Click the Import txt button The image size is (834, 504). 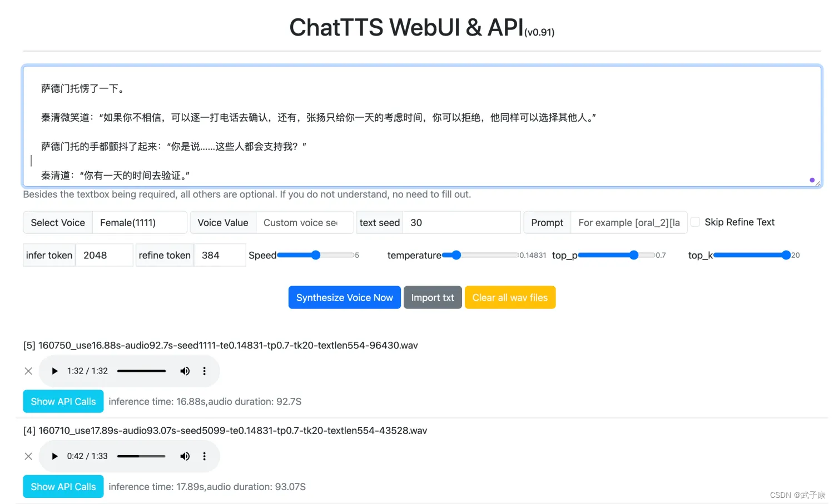point(433,297)
